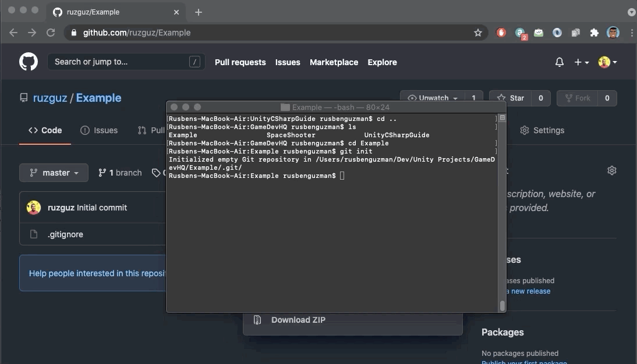Click the site lock icon in address bar
The image size is (637, 364).
(x=73, y=33)
